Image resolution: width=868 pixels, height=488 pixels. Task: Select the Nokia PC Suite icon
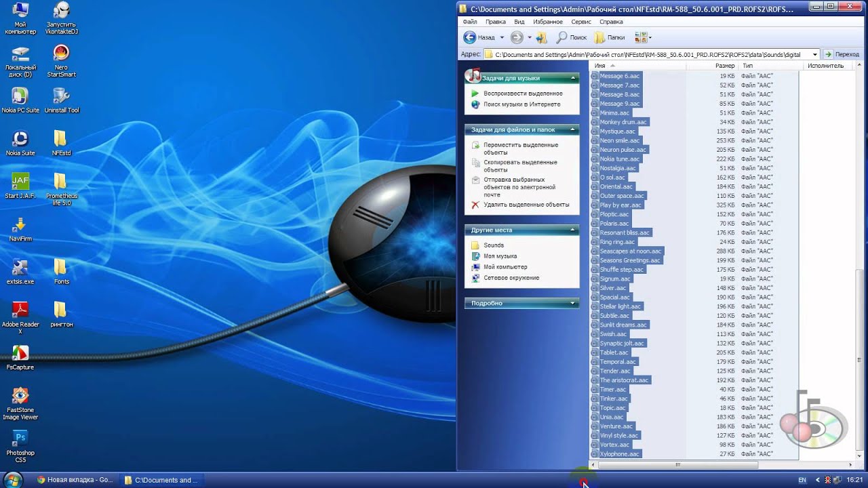pos(20,100)
